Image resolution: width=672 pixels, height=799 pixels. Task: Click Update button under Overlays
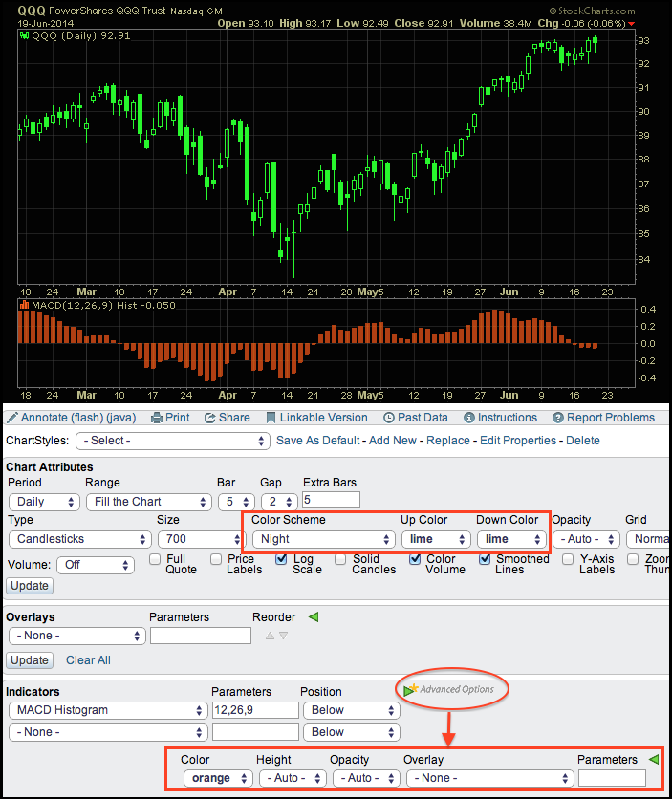point(30,660)
